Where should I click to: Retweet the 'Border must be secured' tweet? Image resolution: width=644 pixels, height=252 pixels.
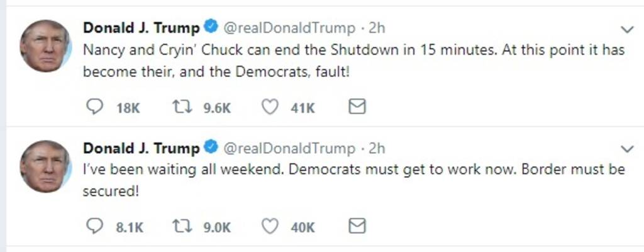(183, 227)
